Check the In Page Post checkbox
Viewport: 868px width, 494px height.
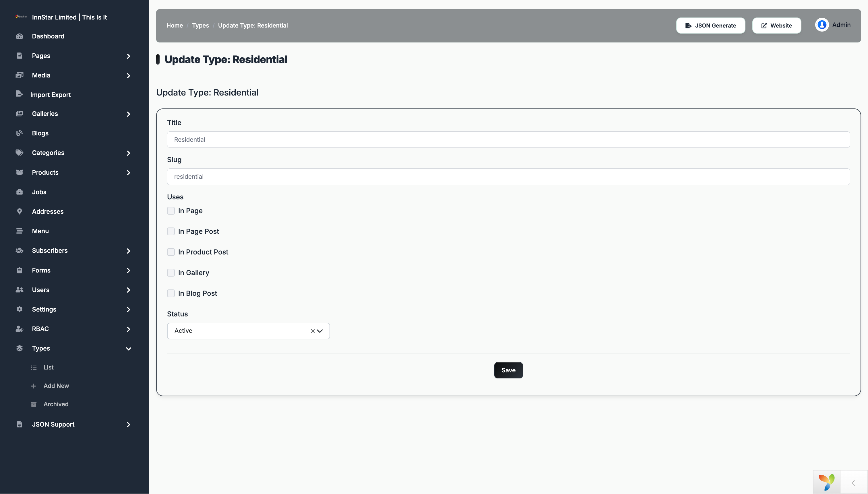(171, 232)
